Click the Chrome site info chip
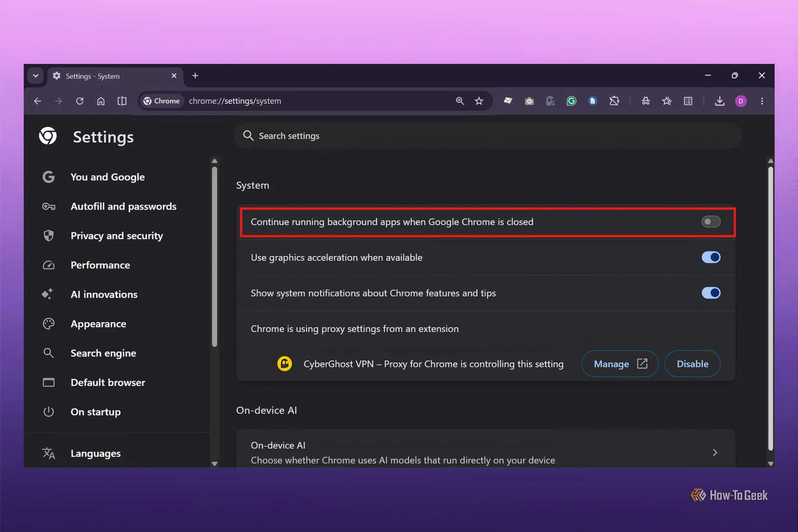Image resolution: width=798 pixels, height=532 pixels. pos(162,101)
